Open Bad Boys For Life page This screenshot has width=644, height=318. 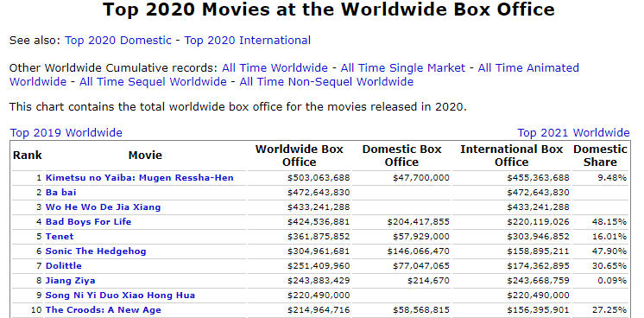click(x=88, y=222)
